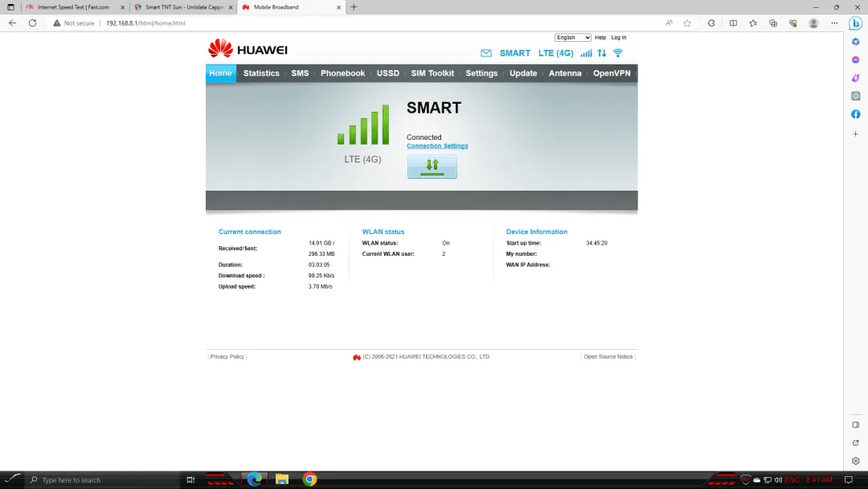Click the Wi-Fi status icon in header
The width and height of the screenshot is (868, 489).
coord(618,53)
